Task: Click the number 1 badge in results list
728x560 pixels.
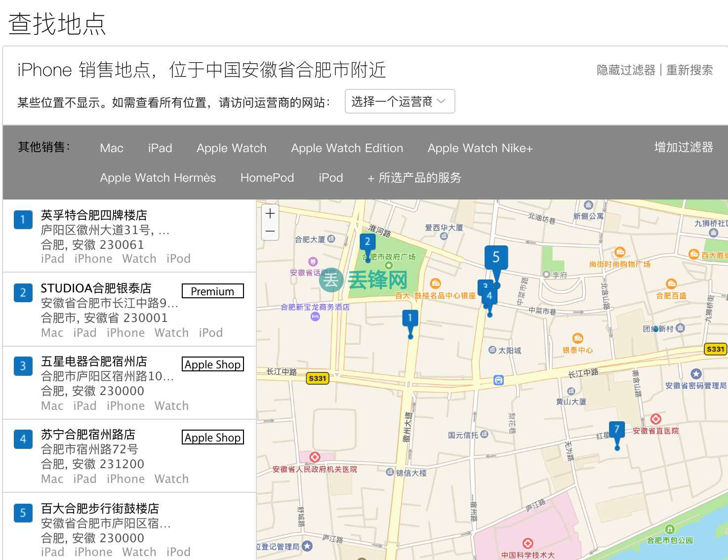Action: point(23,220)
